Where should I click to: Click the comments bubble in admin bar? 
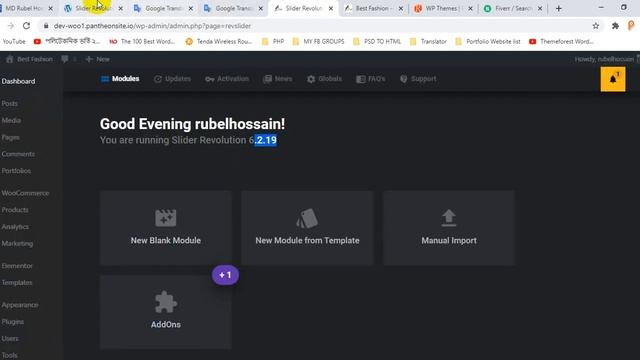[x=65, y=59]
